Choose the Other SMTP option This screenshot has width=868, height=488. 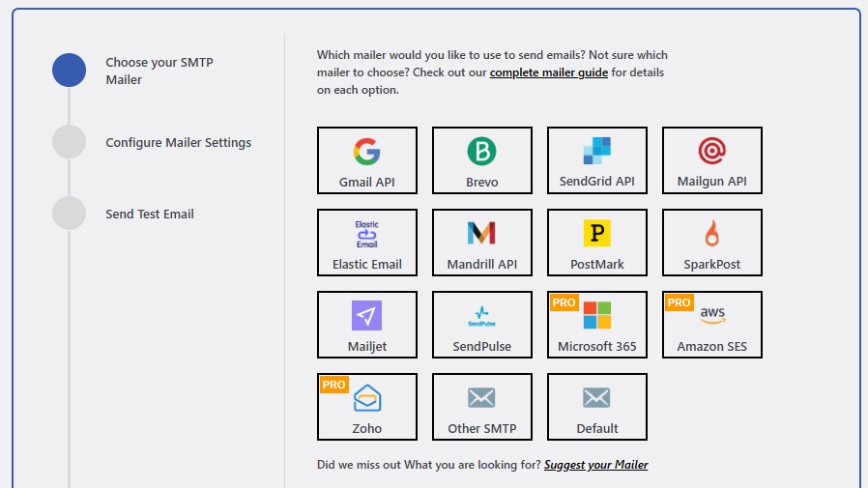(x=482, y=407)
